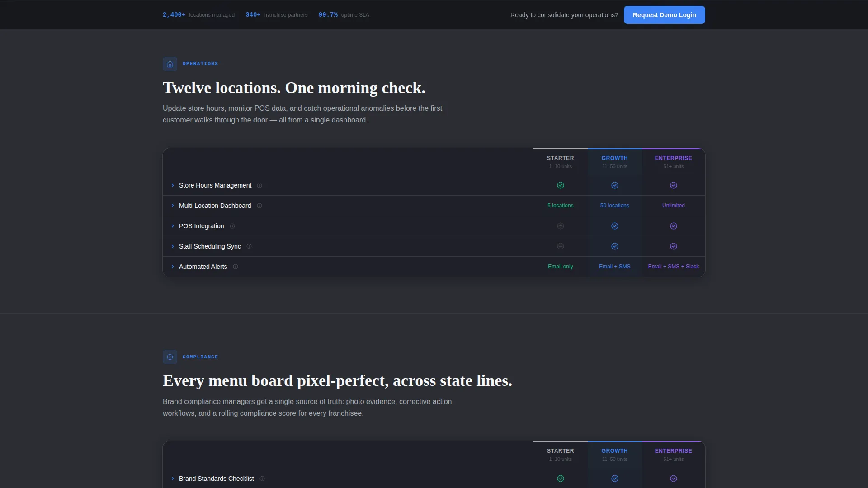Viewport: 868px width, 488px height.
Task: Click Enterprise checkmark for Staff Scheduling Sync
Action: click(674, 246)
